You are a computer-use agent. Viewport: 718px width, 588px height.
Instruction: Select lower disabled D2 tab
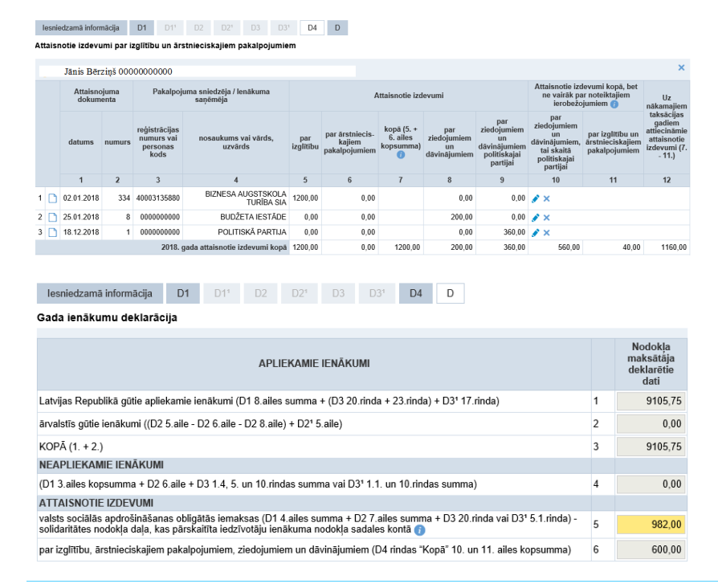point(260,293)
